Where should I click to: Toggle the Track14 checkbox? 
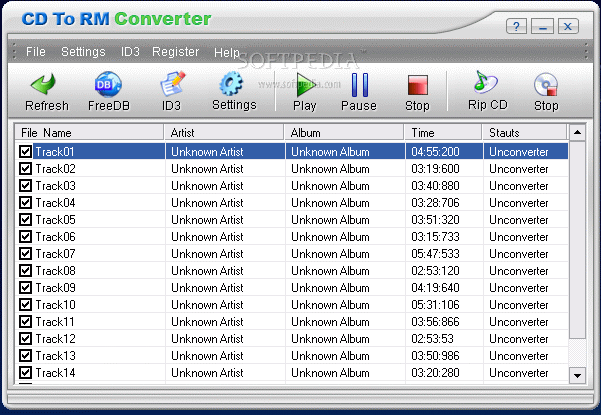pyautogui.click(x=25, y=372)
